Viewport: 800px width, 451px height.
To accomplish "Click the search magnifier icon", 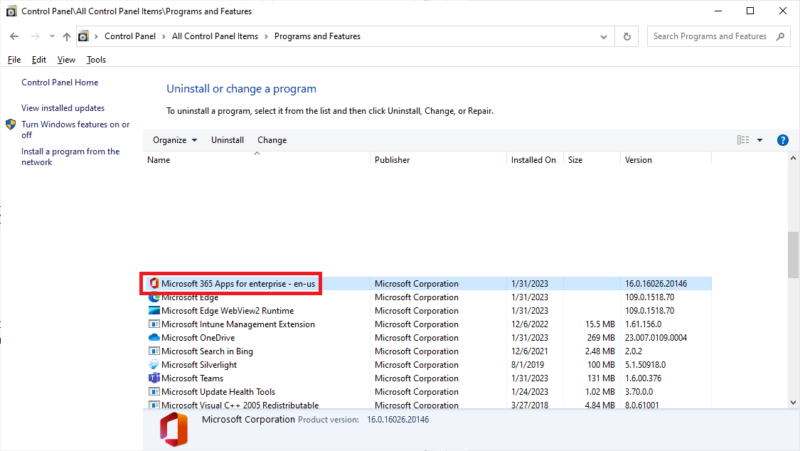I will tap(780, 36).
